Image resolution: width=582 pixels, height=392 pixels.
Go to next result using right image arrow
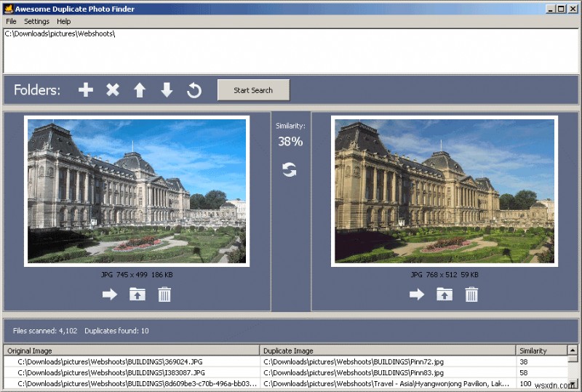coord(417,295)
